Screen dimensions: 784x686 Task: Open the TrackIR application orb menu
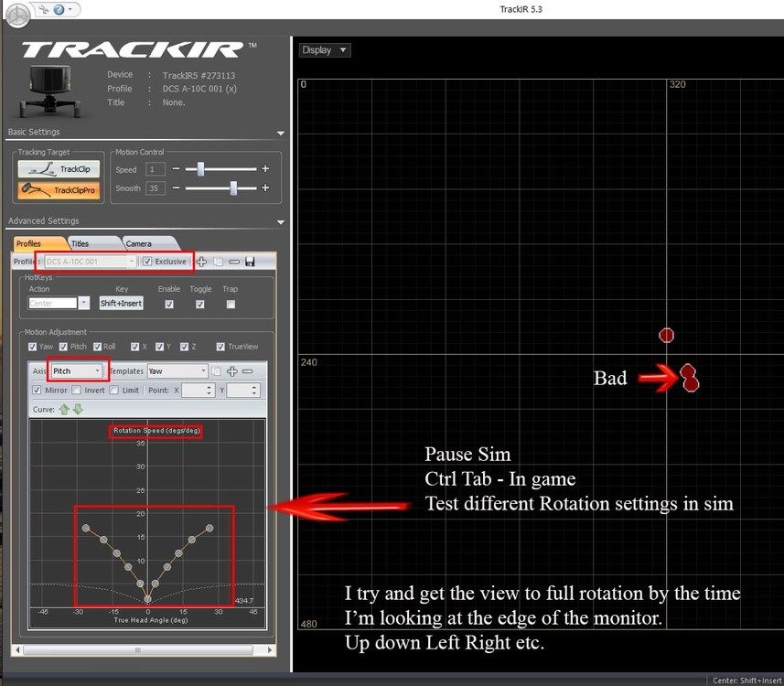pyautogui.click(x=17, y=15)
